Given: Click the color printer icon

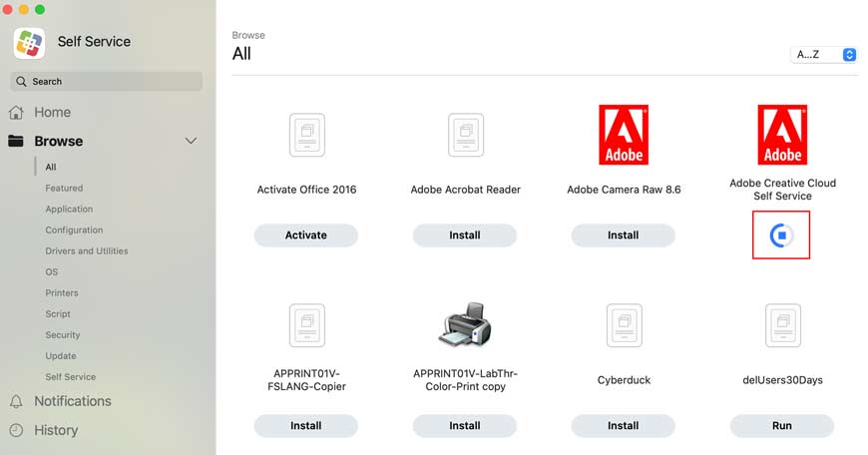Looking at the screenshot, I should coord(465,324).
